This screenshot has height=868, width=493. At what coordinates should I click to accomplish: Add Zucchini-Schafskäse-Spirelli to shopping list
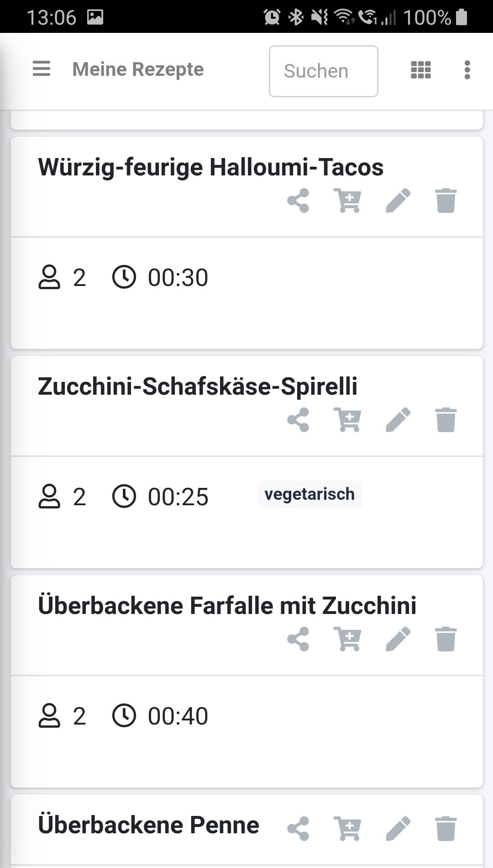click(348, 420)
